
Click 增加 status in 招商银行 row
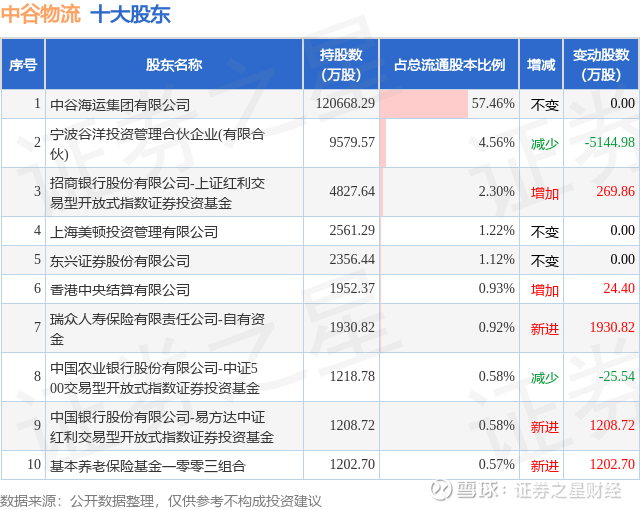(x=544, y=193)
